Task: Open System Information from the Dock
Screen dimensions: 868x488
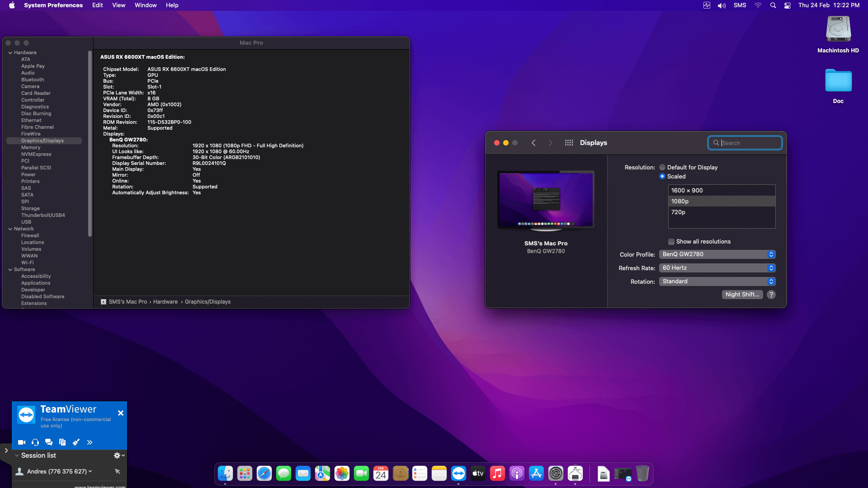Action: point(575,474)
